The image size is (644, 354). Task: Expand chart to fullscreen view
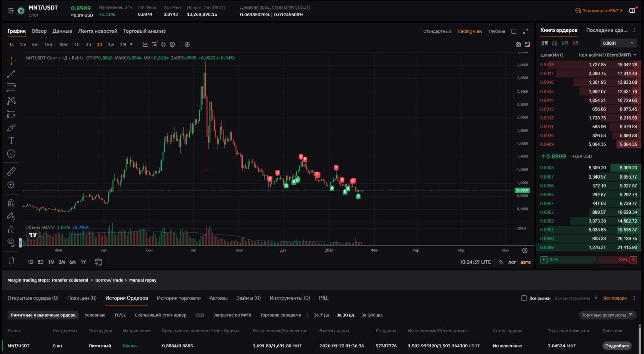click(x=526, y=31)
